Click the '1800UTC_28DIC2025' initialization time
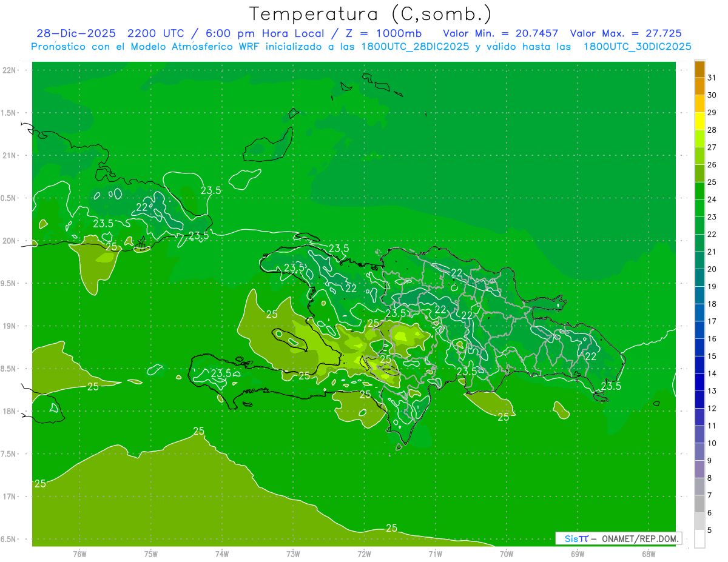Screen dimensions: 728x562 tap(418, 47)
